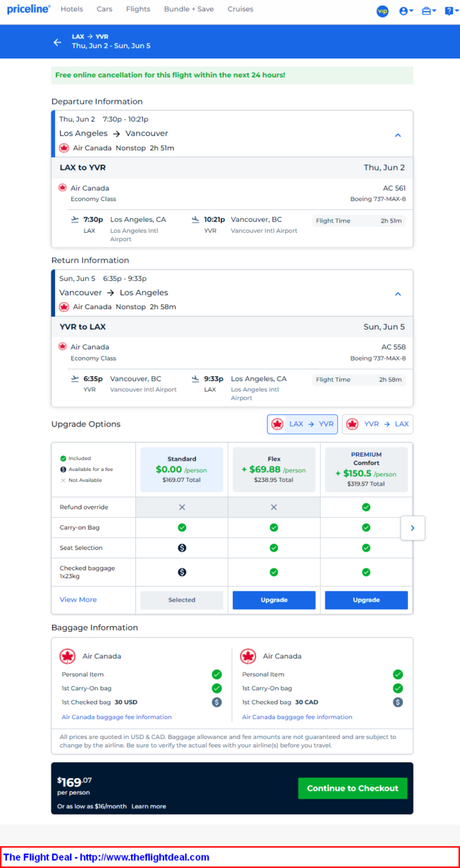Open the user account icon menu
Image resolution: width=460 pixels, height=868 pixels.
[406, 11]
